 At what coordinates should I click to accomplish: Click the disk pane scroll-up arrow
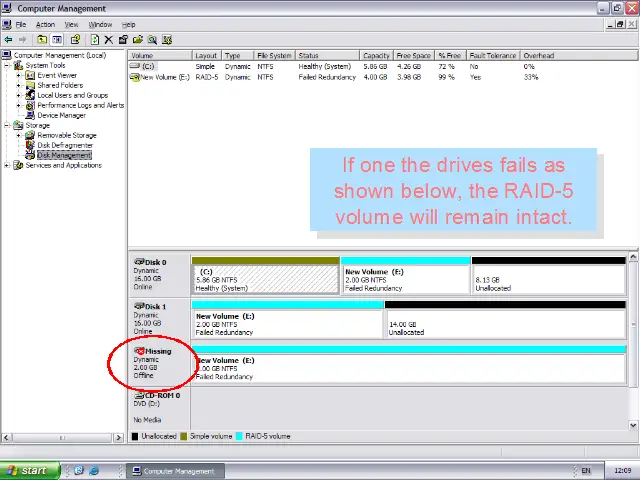[x=633, y=257]
